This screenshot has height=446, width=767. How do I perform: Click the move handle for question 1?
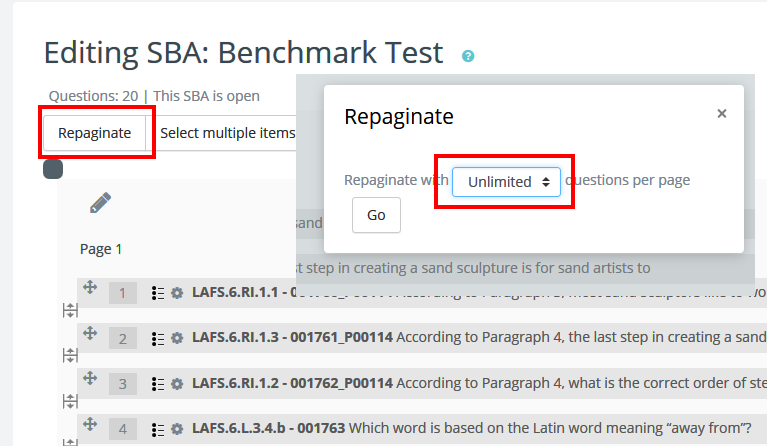pos(89,288)
